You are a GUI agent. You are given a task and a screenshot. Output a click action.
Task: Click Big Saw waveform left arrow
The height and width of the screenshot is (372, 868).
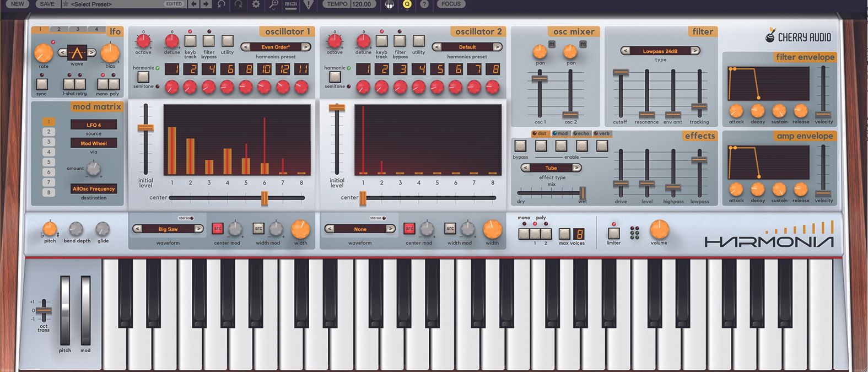[x=137, y=229]
